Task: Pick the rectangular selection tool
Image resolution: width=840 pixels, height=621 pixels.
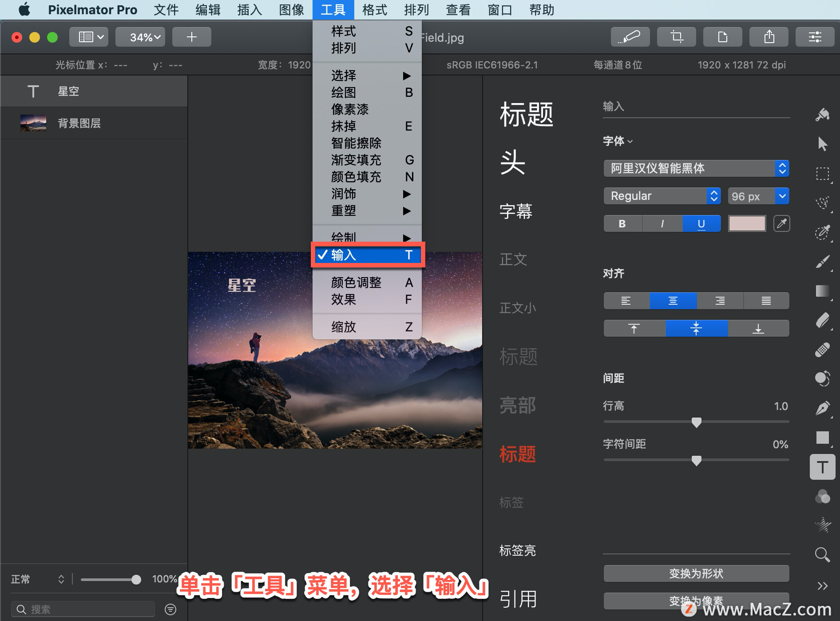Action: point(822,173)
